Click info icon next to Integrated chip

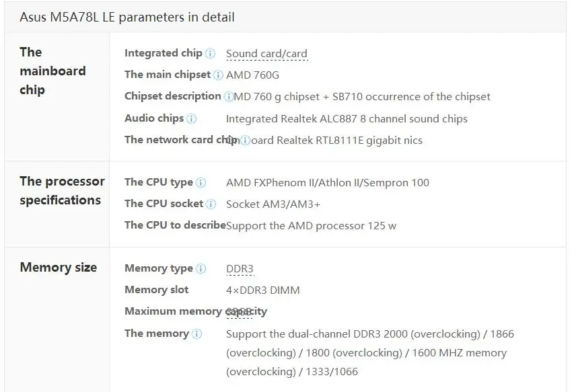(210, 54)
